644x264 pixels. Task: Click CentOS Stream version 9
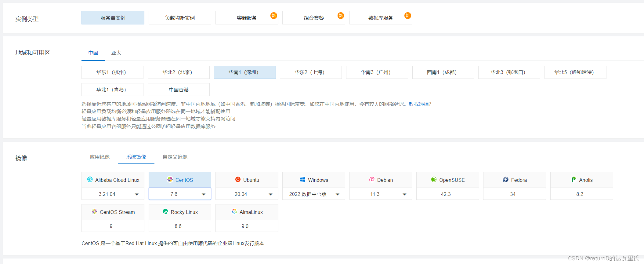113,226
